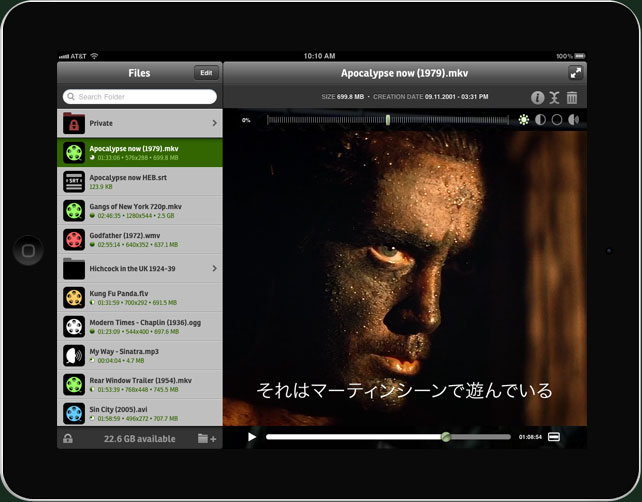Open the Private locked folder
Screen dimensions: 642x502
pyautogui.click(x=140, y=123)
